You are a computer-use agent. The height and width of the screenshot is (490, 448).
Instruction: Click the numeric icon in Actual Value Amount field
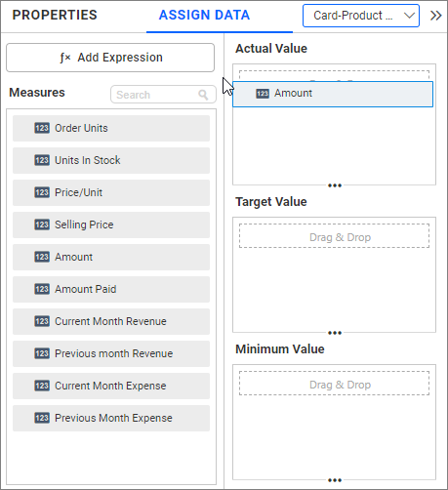(x=263, y=94)
